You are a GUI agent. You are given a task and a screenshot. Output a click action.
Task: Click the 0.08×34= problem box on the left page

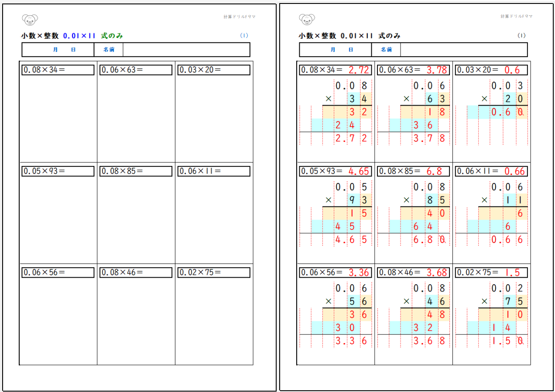[58, 70]
